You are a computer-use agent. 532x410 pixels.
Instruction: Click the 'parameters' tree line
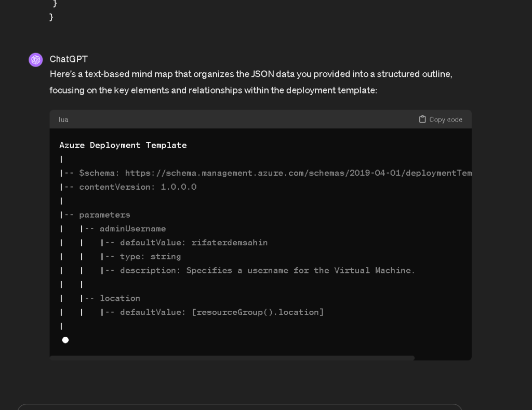(x=95, y=215)
